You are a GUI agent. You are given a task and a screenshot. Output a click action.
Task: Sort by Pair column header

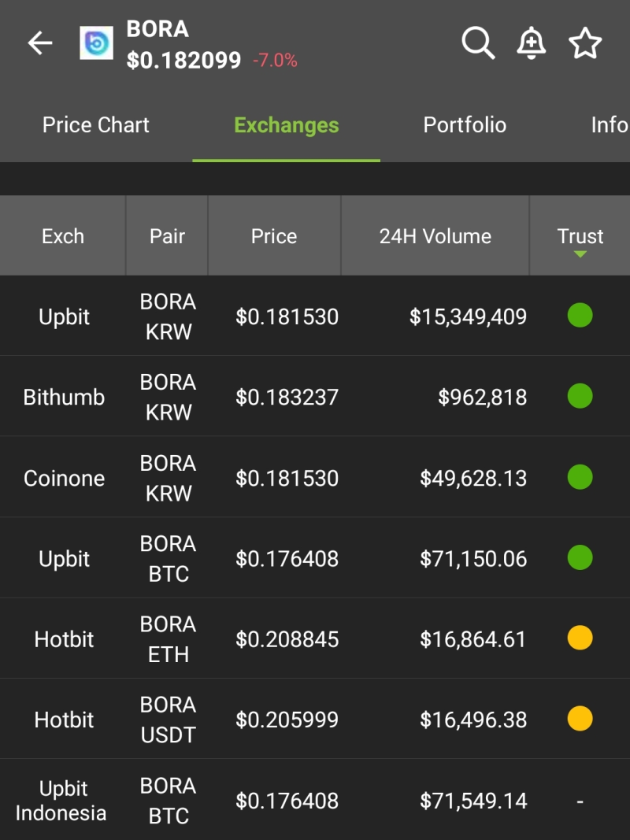tap(167, 236)
